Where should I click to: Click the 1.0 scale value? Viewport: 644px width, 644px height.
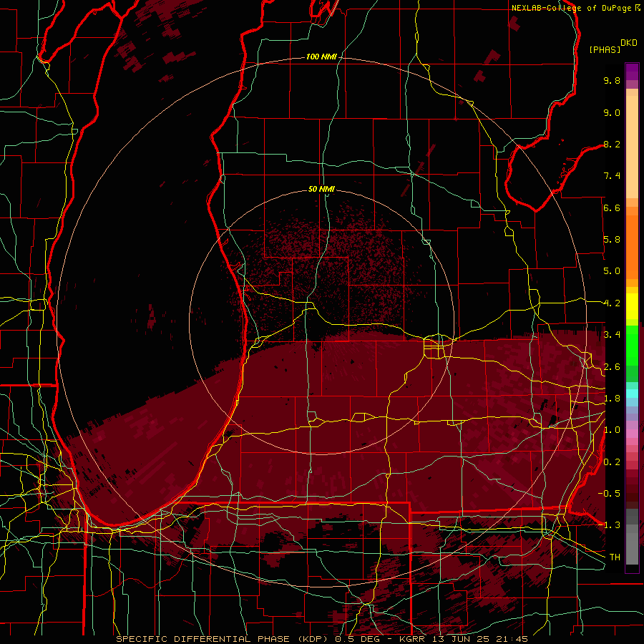click(612, 430)
